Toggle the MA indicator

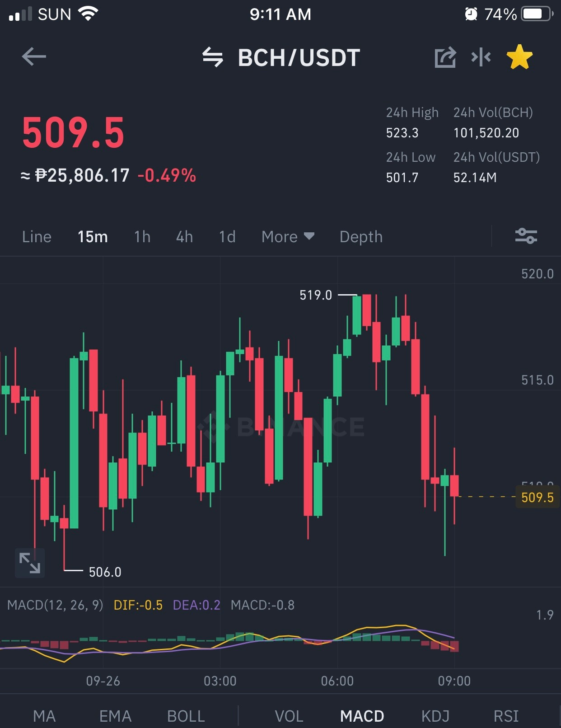click(x=44, y=716)
